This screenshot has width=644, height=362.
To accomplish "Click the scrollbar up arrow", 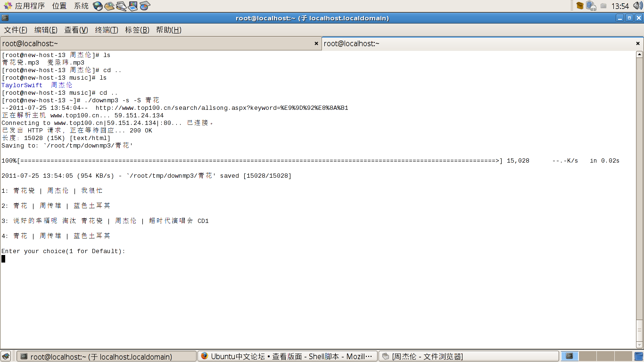I will pos(639,55).
